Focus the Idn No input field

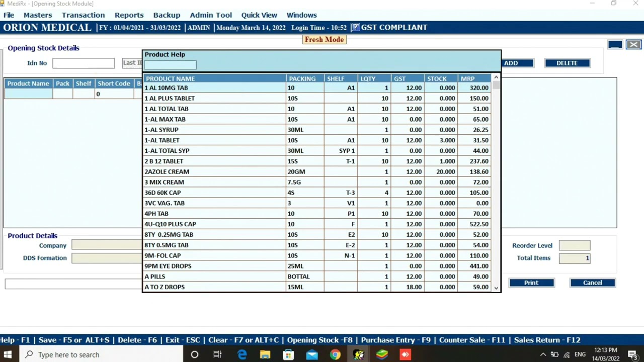(84, 63)
